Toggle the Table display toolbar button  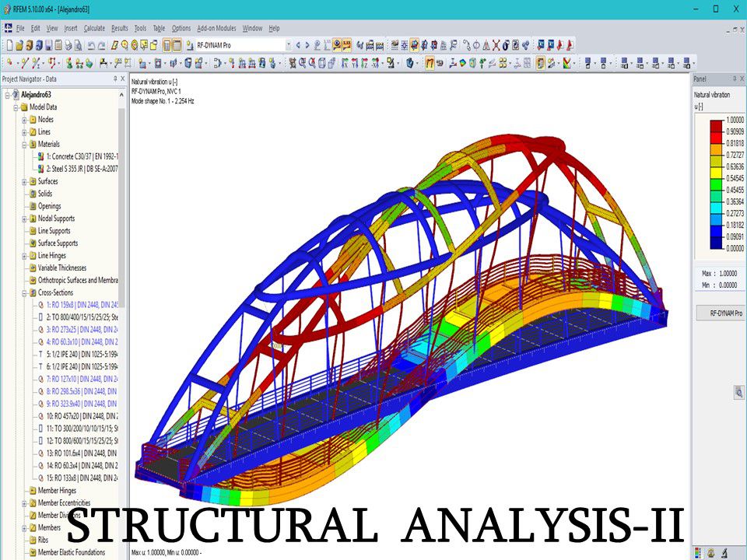tap(177, 46)
